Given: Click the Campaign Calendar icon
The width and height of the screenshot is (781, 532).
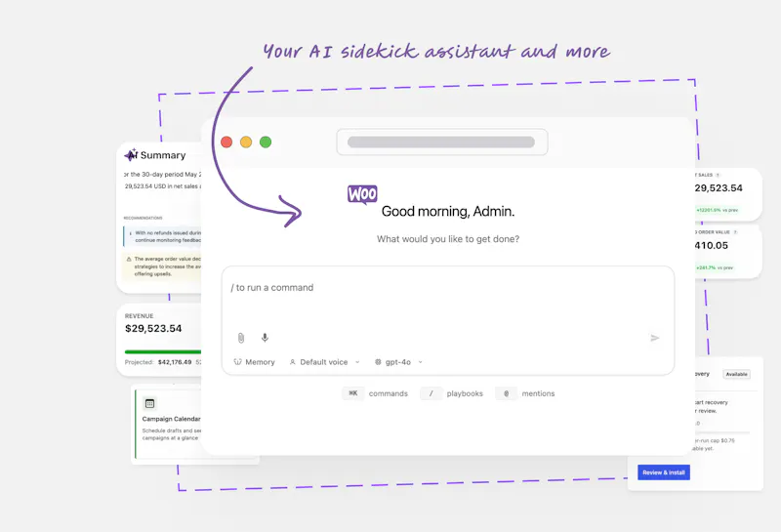Looking at the screenshot, I should [149, 403].
